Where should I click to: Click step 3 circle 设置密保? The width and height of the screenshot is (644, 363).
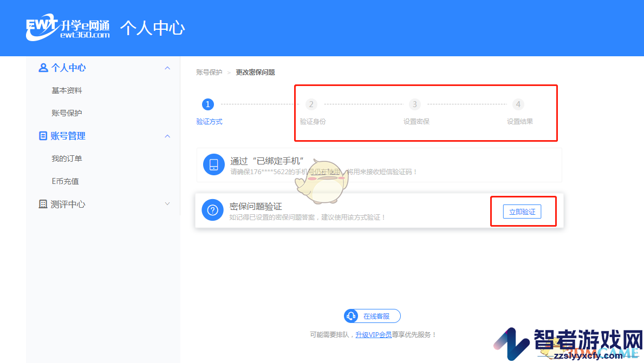pyautogui.click(x=415, y=104)
